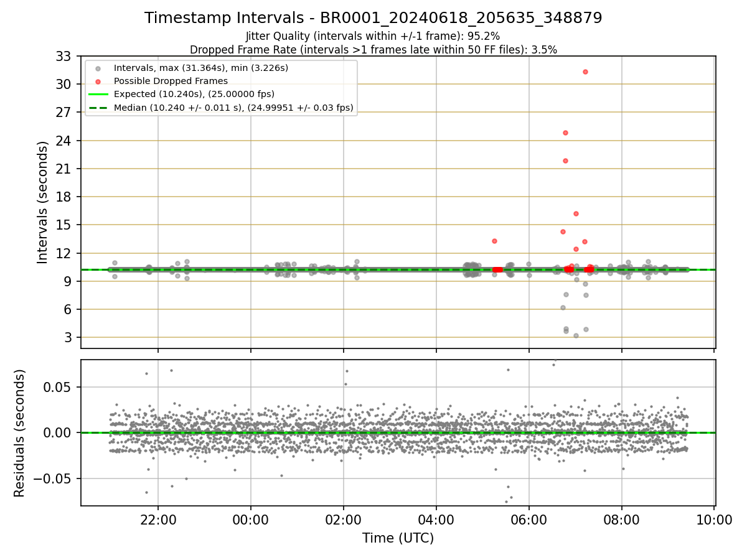Click the solid green line sample in the legend
The image size is (747, 560).
[x=98, y=95]
